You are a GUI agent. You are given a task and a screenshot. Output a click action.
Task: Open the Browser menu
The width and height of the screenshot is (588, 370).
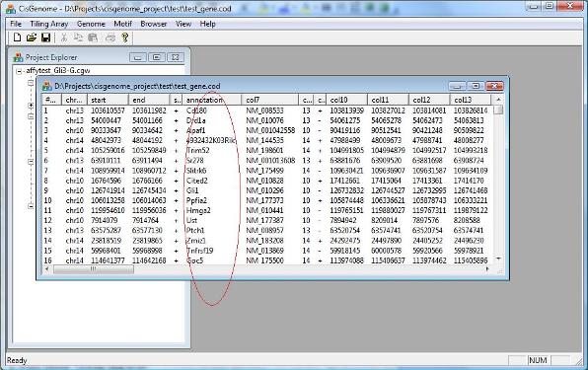point(153,24)
